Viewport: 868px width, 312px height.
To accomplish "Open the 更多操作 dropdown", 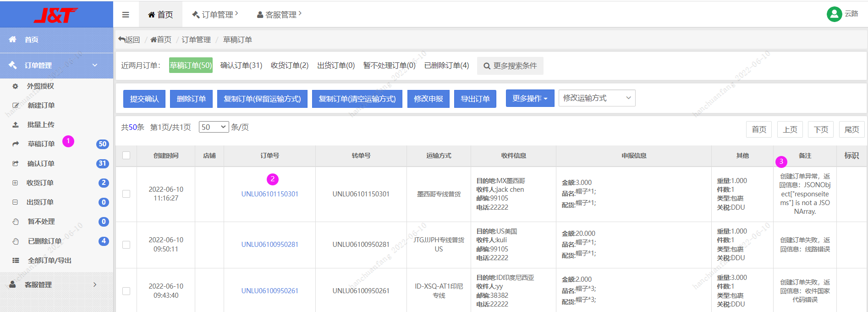I will (530, 98).
